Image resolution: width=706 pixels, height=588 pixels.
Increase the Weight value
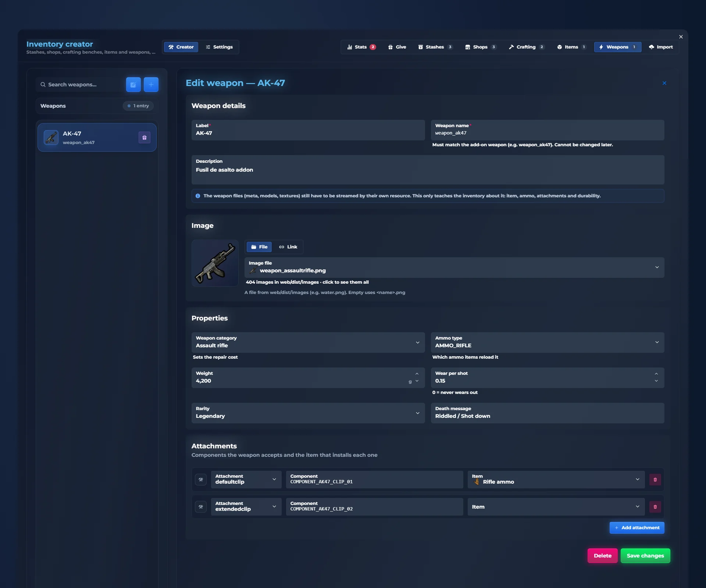tap(417, 374)
